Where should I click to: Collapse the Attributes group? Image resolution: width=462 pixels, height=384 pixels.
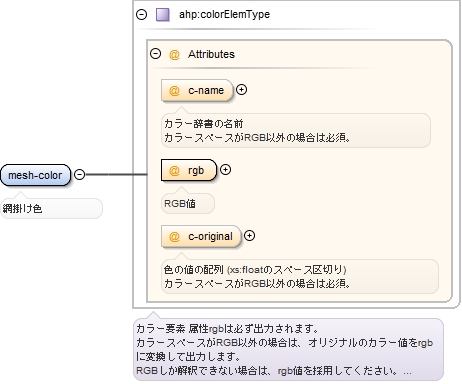tap(156, 54)
